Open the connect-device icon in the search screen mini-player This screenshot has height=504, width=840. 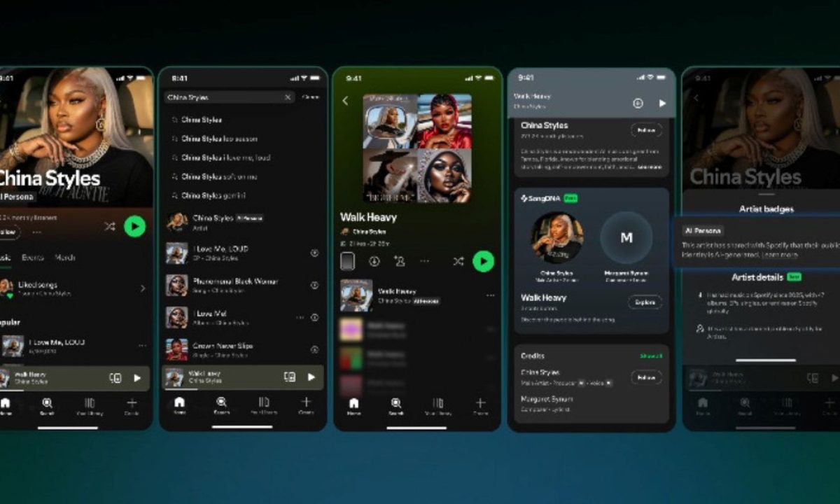(x=290, y=377)
